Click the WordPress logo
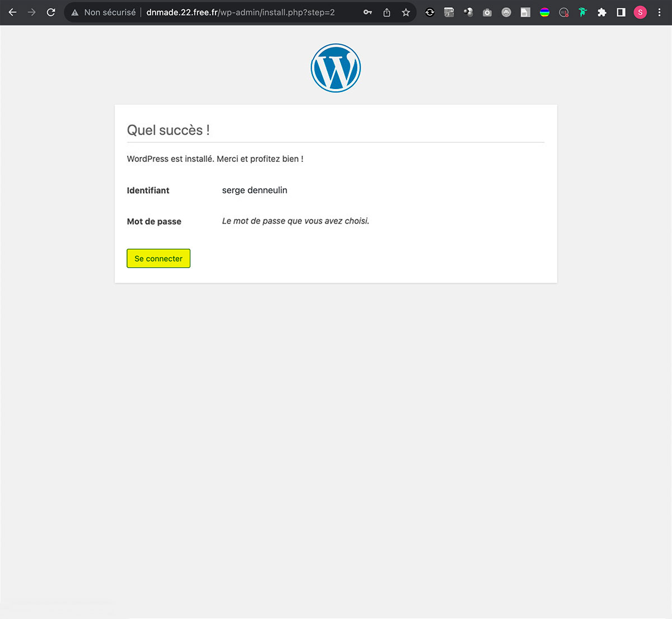This screenshot has height=619, width=672. pyautogui.click(x=335, y=68)
